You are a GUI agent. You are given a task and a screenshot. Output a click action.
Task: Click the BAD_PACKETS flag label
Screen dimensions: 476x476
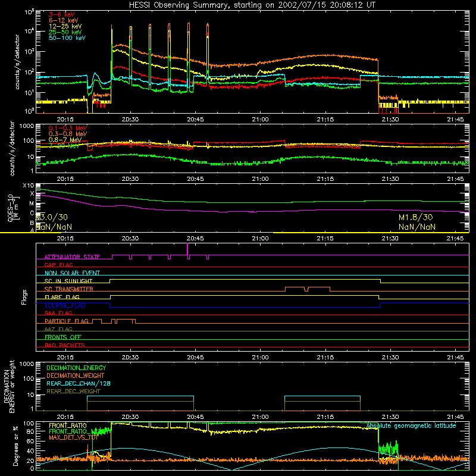65,345
